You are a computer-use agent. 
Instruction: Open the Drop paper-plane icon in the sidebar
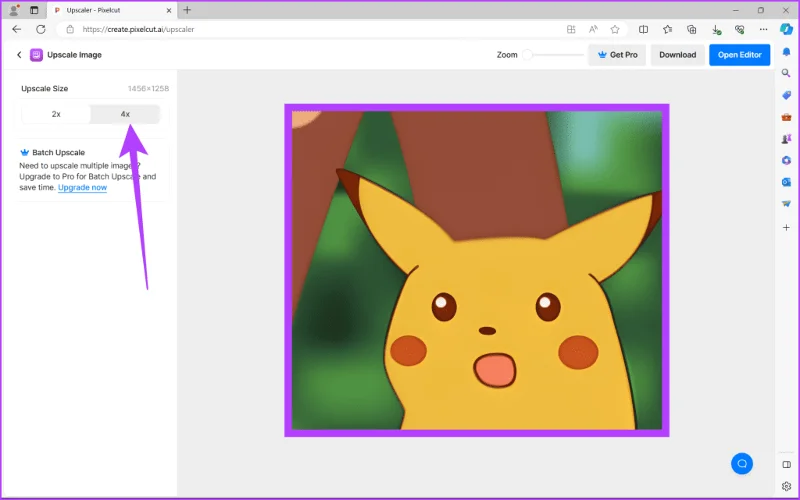coord(786,204)
